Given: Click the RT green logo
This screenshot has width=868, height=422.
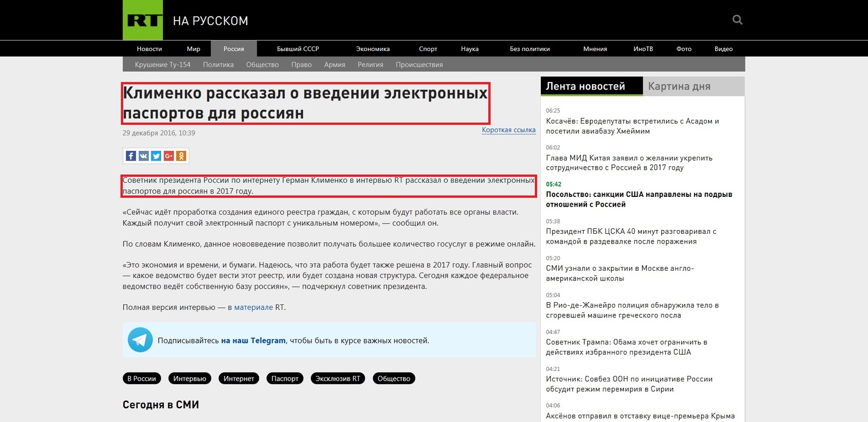Looking at the screenshot, I should 143,20.
